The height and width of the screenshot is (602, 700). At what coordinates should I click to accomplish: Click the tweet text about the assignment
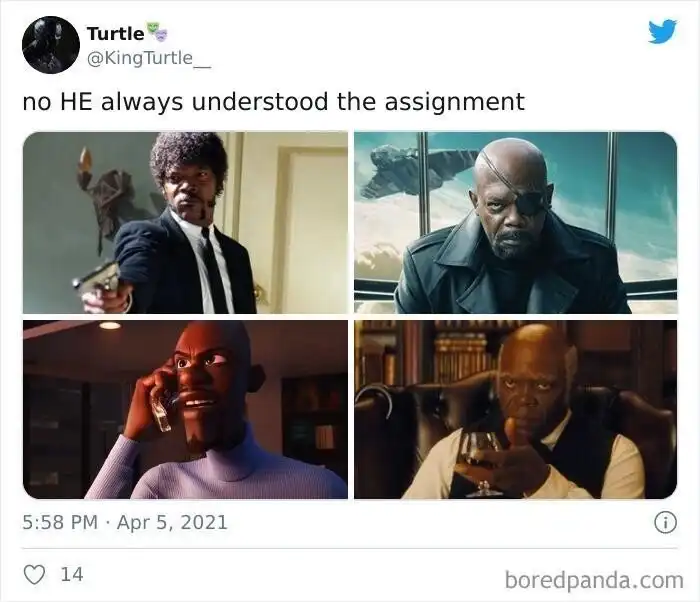point(274,102)
